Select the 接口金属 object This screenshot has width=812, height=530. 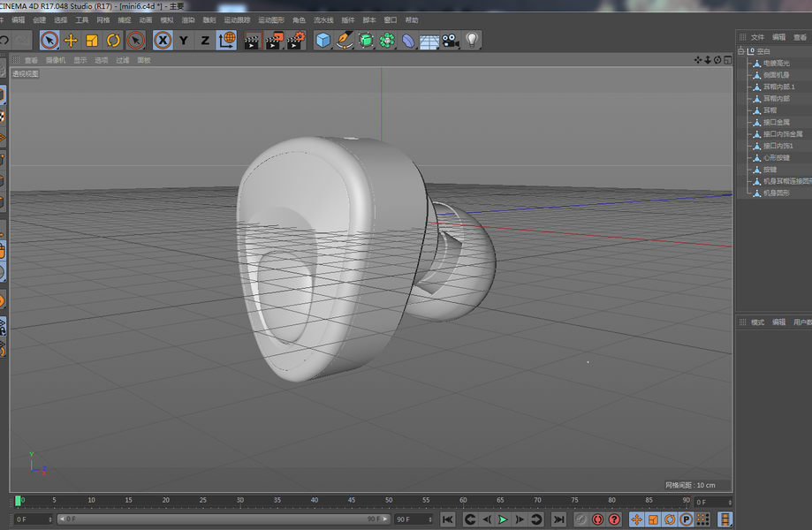(x=777, y=122)
